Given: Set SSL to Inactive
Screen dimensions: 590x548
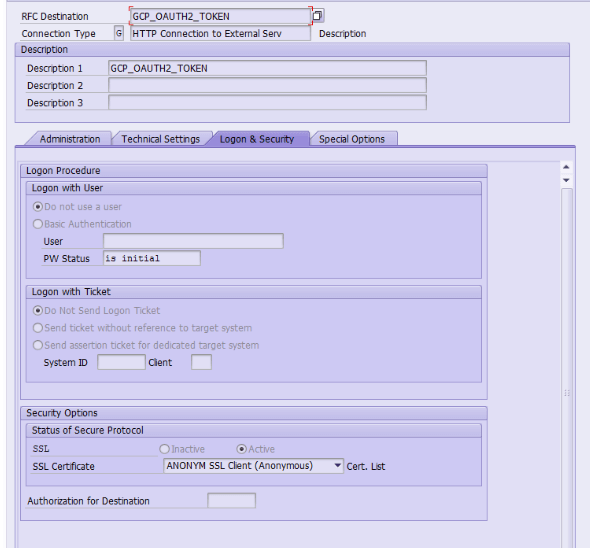Looking at the screenshot, I should [x=164, y=449].
